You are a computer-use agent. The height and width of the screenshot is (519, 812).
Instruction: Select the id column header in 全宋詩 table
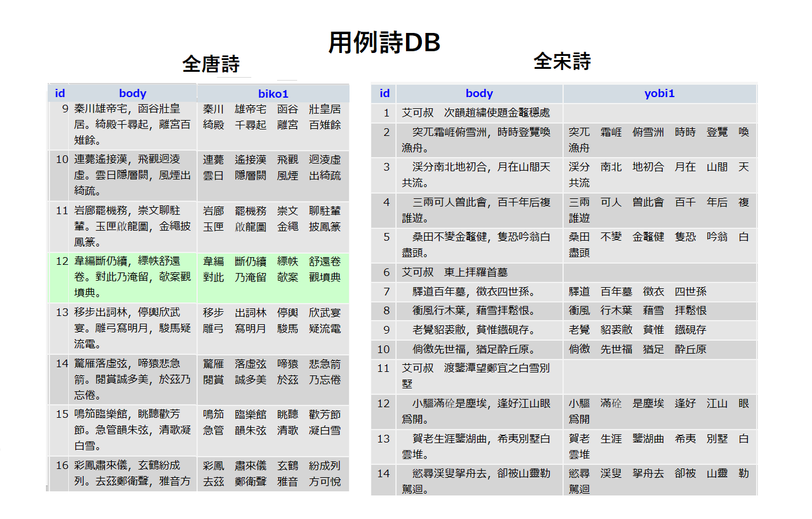[x=384, y=93]
